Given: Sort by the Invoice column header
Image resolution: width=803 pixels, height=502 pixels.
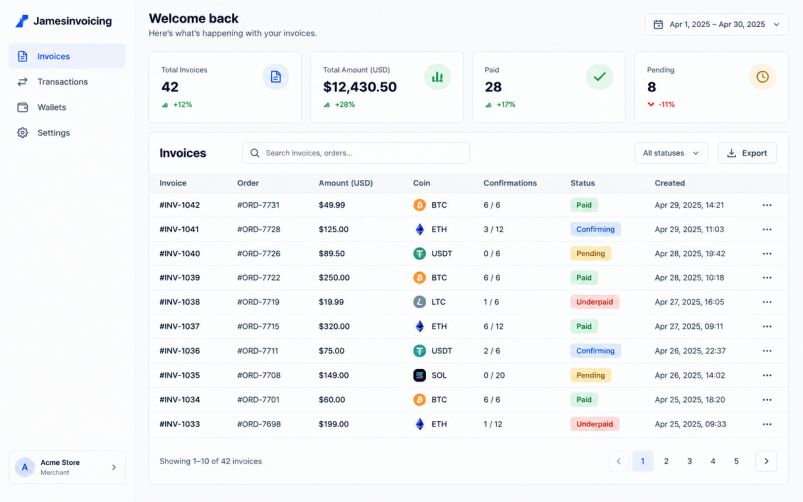Looking at the screenshot, I should 173,183.
